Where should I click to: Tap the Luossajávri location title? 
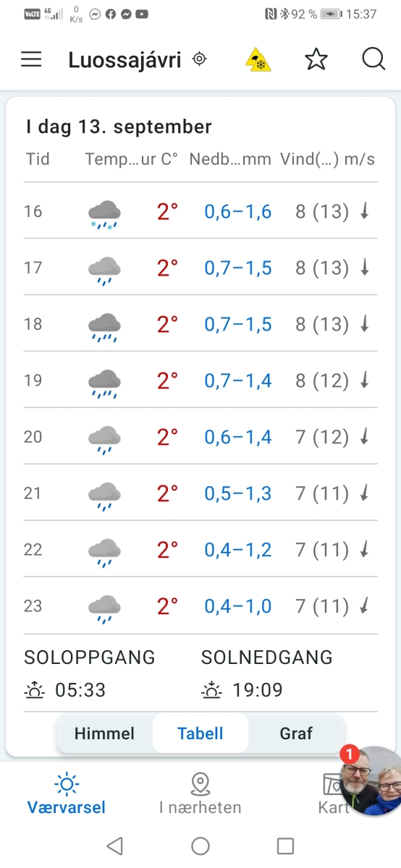coord(124,60)
